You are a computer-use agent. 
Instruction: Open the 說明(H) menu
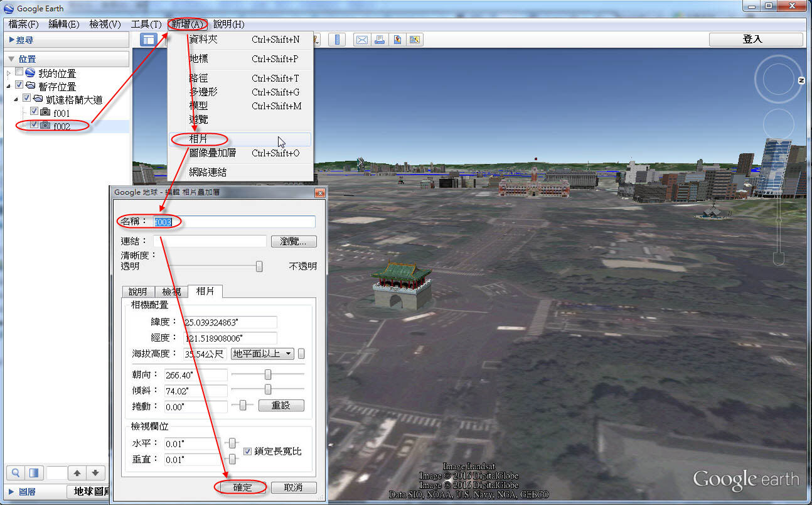tap(228, 24)
